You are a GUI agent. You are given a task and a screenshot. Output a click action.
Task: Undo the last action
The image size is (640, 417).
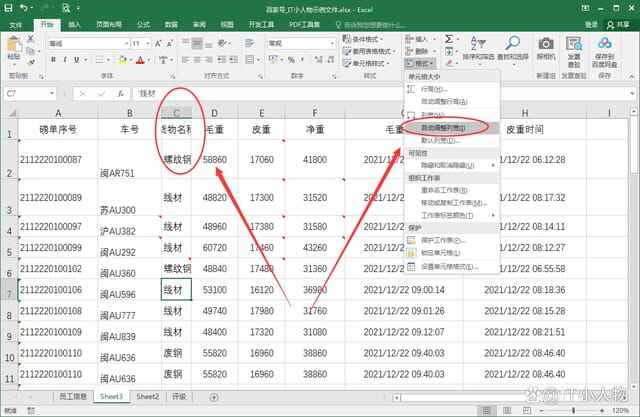pos(24,7)
